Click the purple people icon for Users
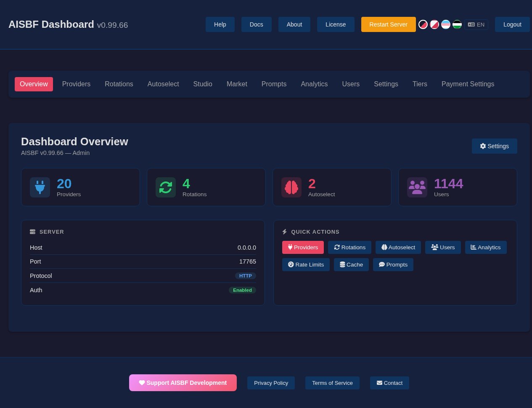The image size is (532, 408). click(x=417, y=187)
